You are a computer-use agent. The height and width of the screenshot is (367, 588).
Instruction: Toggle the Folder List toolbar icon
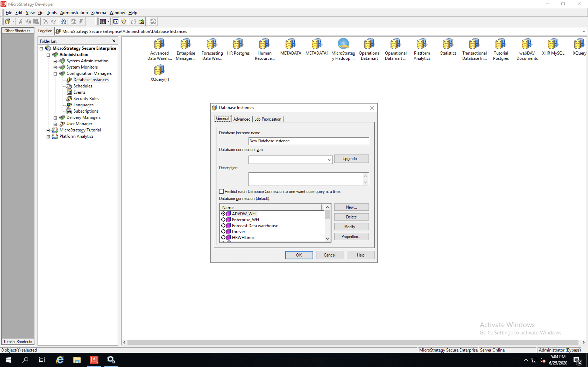click(116, 22)
